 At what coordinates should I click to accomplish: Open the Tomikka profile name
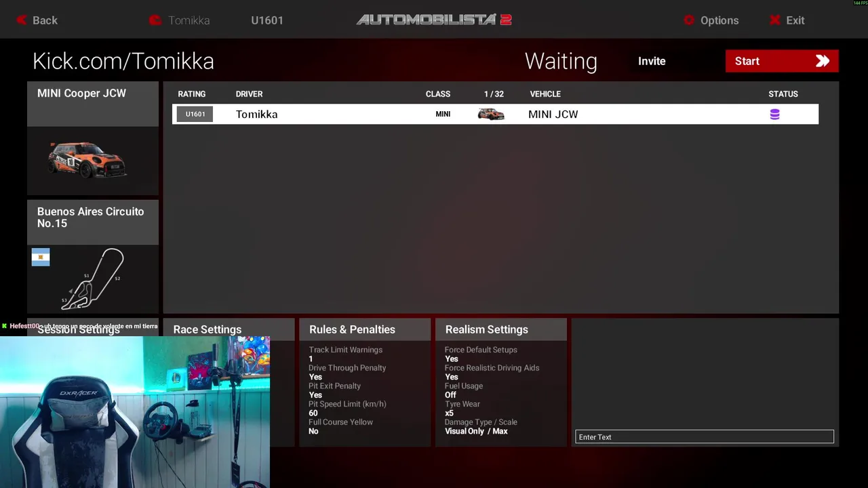[189, 20]
